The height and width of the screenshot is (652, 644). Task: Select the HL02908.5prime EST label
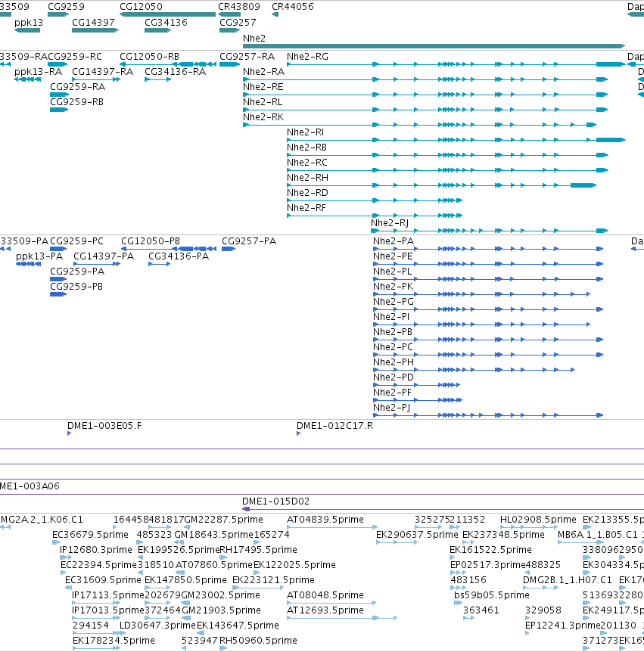click(538, 520)
